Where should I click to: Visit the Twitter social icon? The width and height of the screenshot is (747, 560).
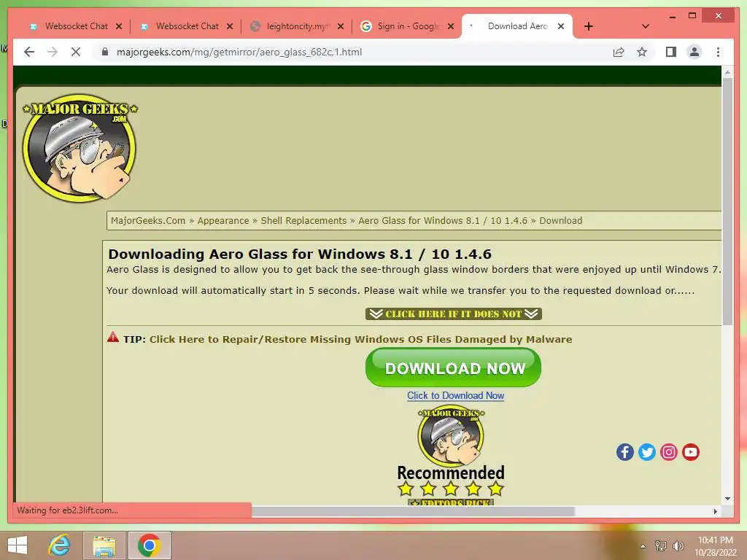tap(646, 452)
